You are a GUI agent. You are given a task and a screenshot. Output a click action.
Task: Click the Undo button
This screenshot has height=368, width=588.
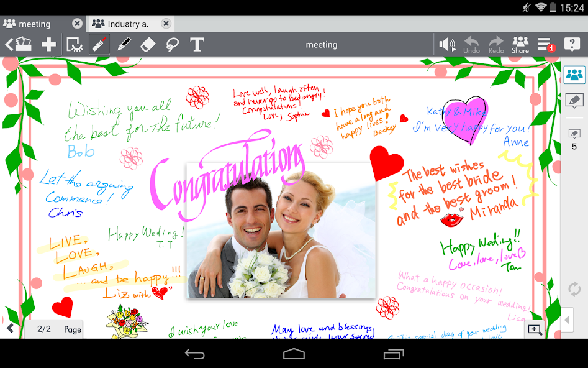tap(471, 44)
